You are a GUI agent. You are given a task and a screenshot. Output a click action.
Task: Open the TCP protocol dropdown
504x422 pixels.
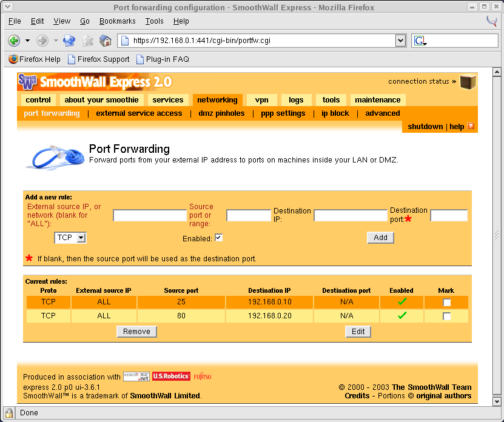click(70, 238)
